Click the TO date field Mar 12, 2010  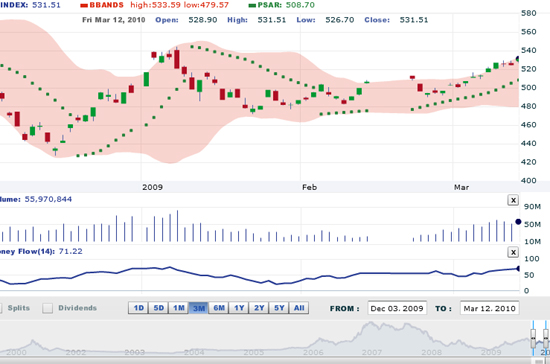[x=489, y=308]
